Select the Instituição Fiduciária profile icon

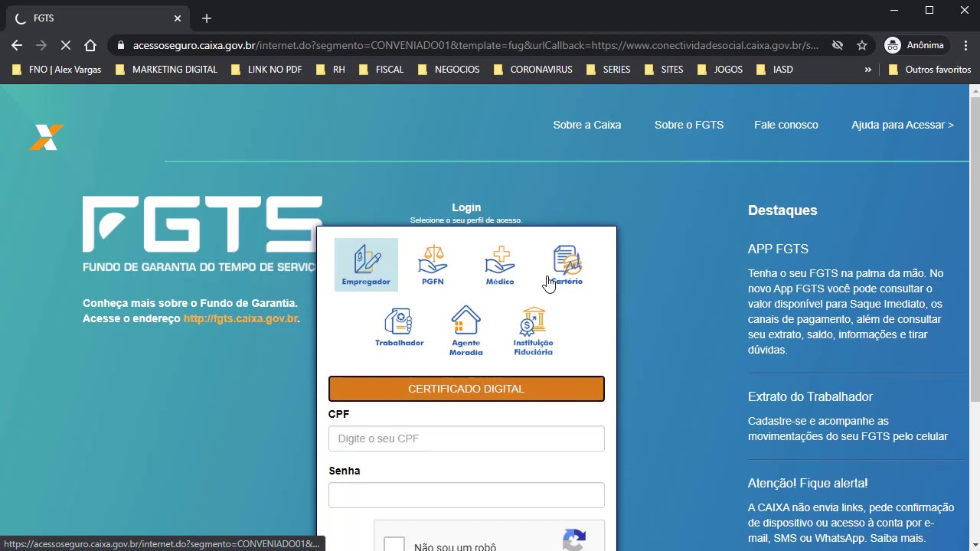[533, 331]
